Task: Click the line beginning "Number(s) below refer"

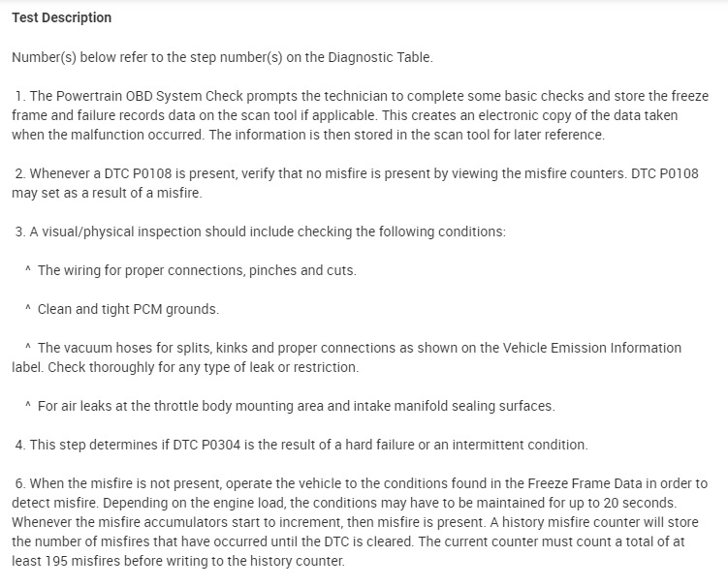Action: pos(222,57)
